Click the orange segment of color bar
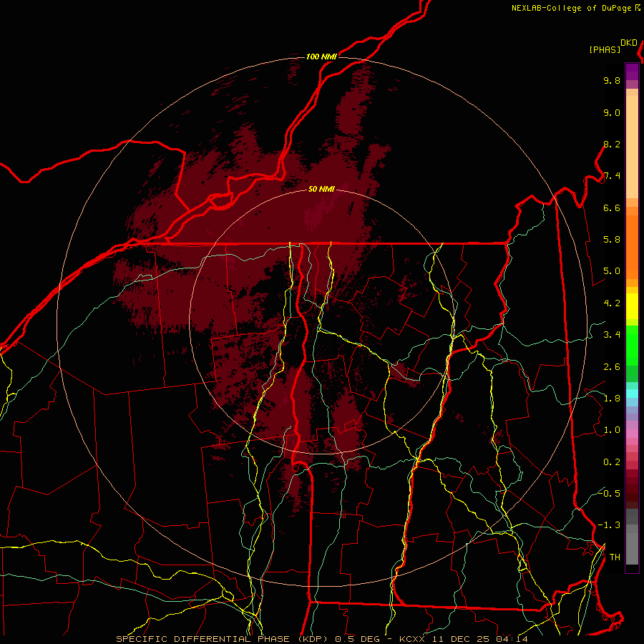Image resolution: width=644 pixels, height=644 pixels. pos(632,248)
